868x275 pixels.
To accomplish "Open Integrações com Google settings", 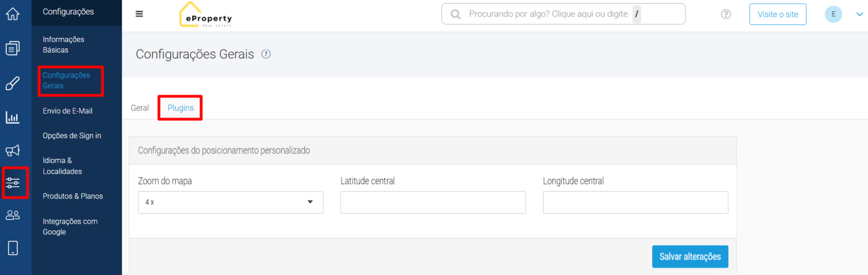I will point(70,227).
